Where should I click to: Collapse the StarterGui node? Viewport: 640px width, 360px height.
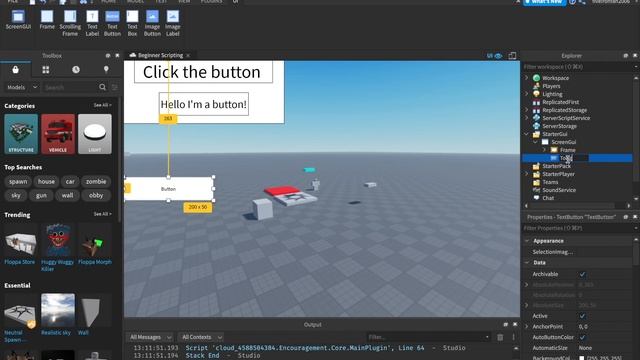click(527, 134)
